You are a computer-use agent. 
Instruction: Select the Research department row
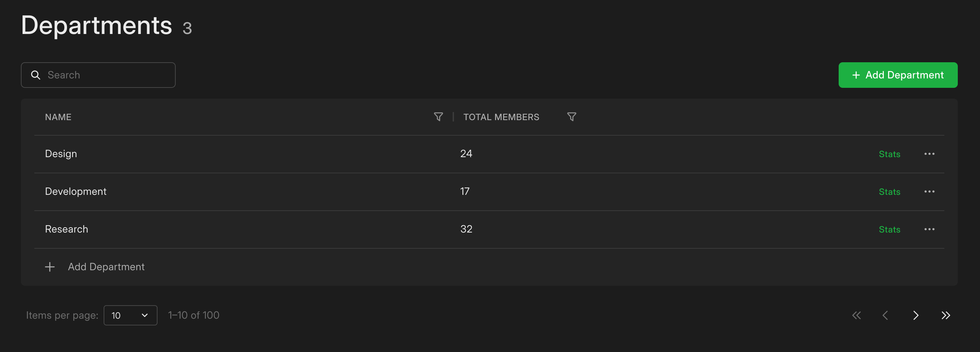67,229
